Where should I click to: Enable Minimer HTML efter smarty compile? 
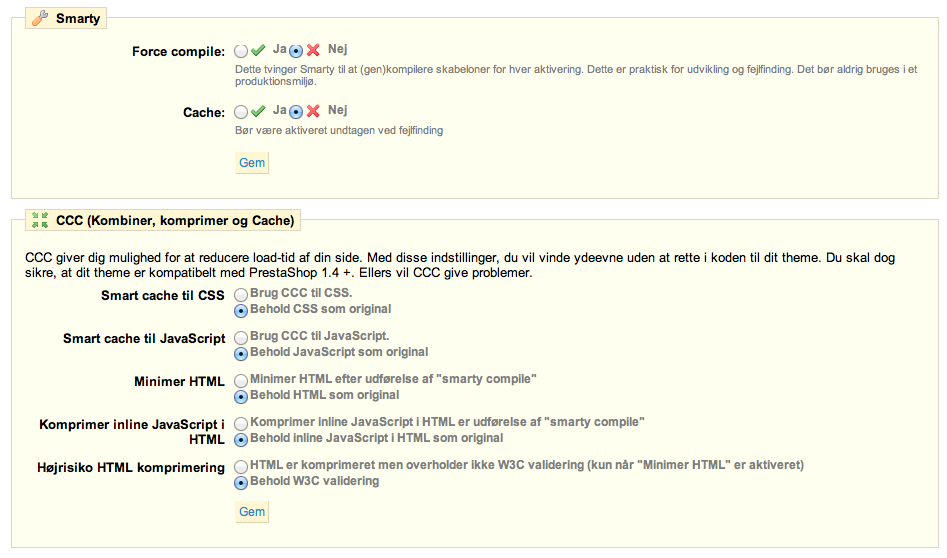tap(241, 380)
